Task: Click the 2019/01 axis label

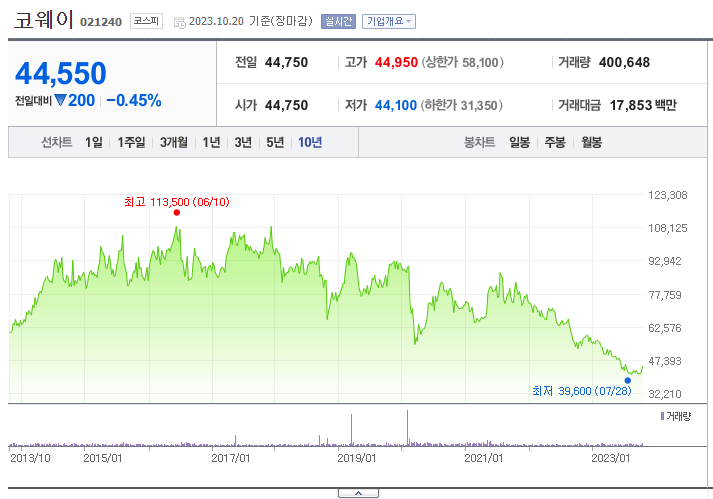Action: coord(357,458)
